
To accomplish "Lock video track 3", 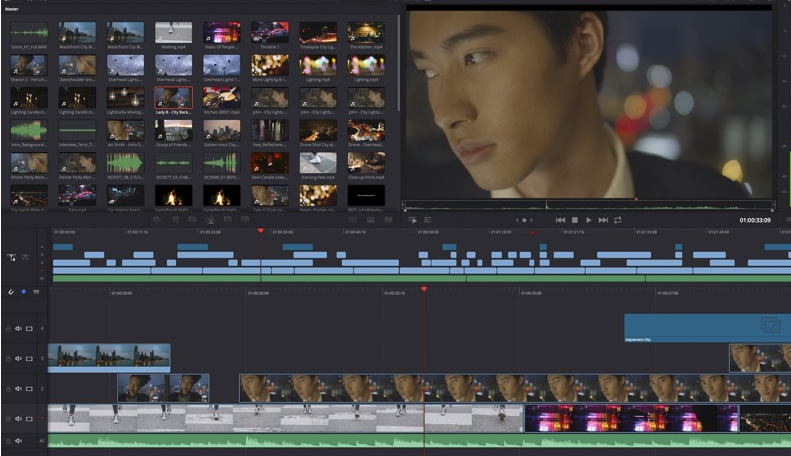I will tap(8, 359).
